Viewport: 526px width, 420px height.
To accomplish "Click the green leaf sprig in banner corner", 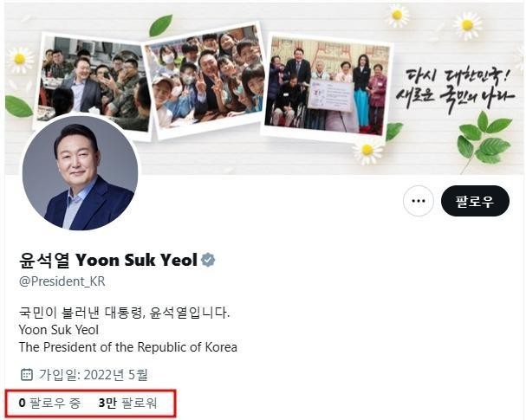I will click(x=484, y=141).
